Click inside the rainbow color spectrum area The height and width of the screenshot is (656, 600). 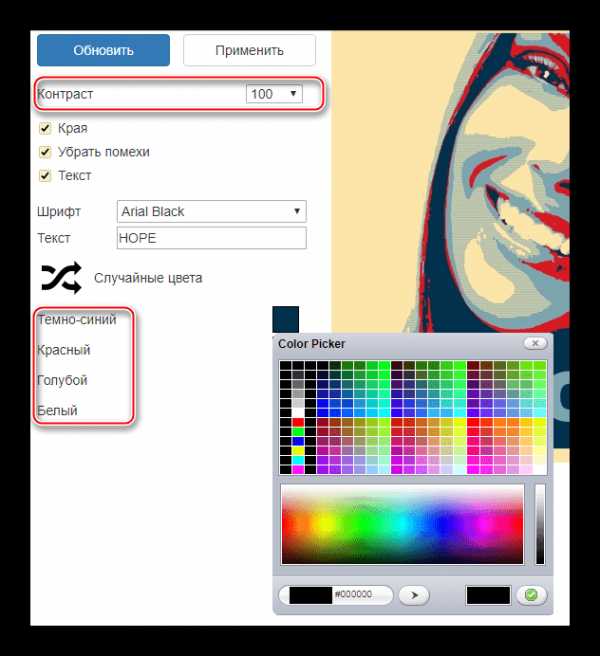[x=402, y=524]
